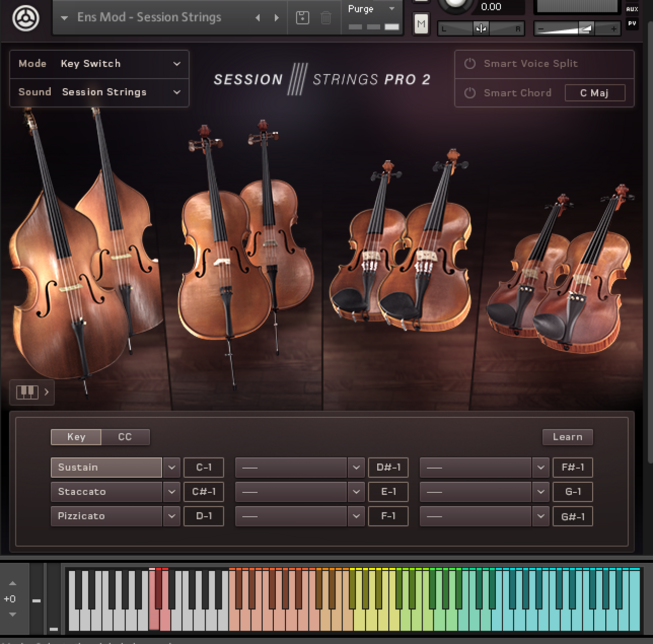Image resolution: width=653 pixels, height=644 pixels.
Task: Enable Smart Chord mode
Action: (470, 93)
